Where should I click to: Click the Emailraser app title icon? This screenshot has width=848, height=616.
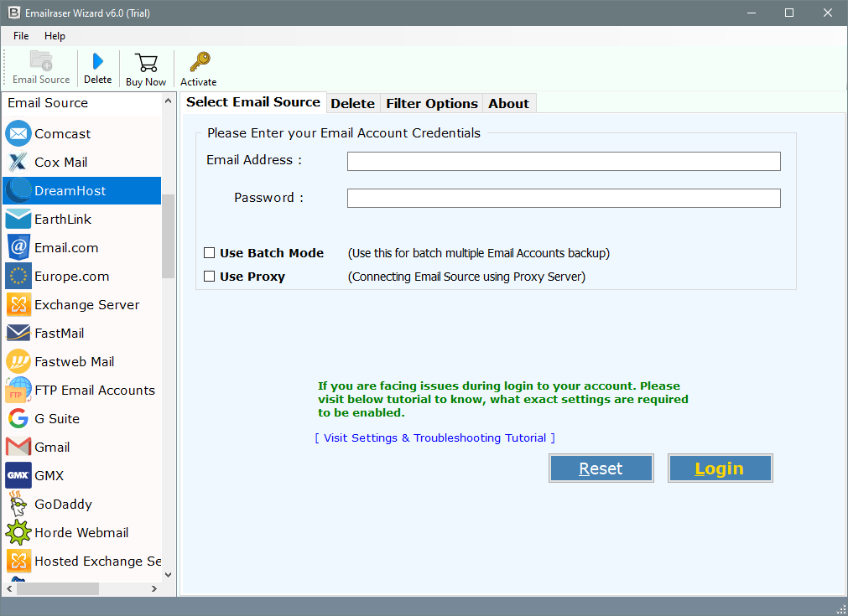click(x=14, y=13)
